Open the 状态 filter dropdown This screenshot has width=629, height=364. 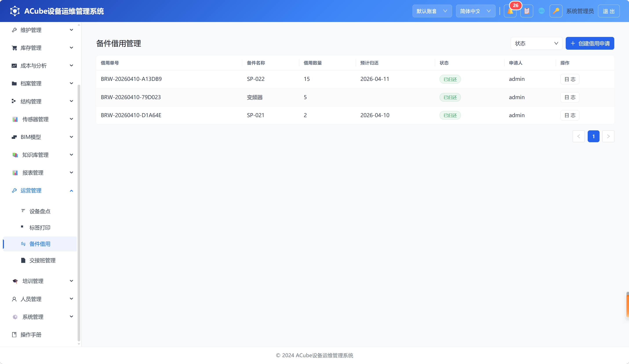(x=536, y=44)
